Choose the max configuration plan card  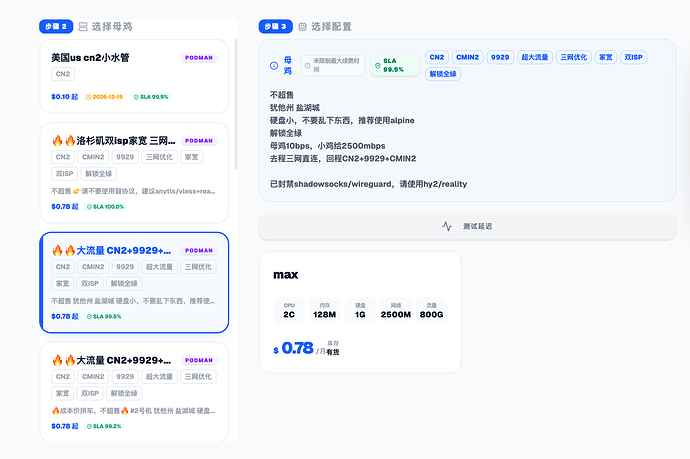pyautogui.click(x=360, y=312)
